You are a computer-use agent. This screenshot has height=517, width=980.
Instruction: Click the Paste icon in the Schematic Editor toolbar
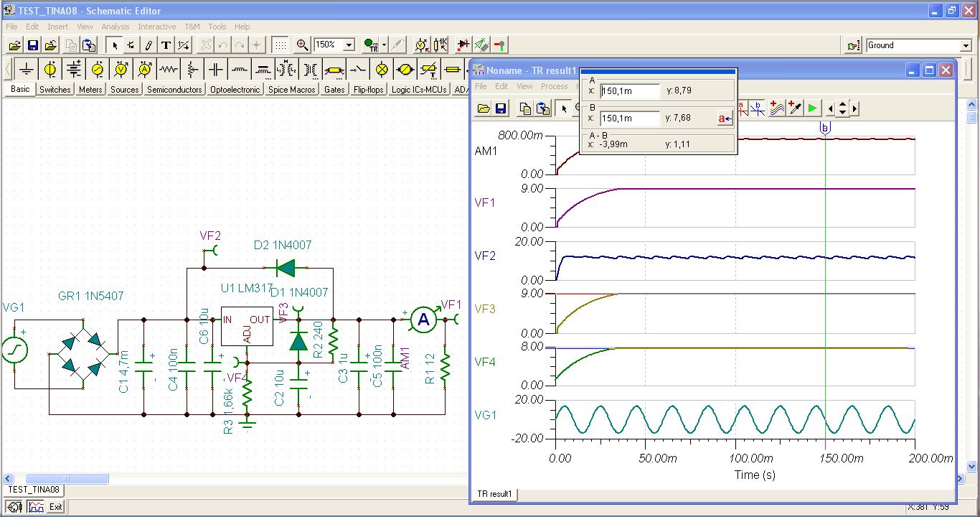[89, 45]
